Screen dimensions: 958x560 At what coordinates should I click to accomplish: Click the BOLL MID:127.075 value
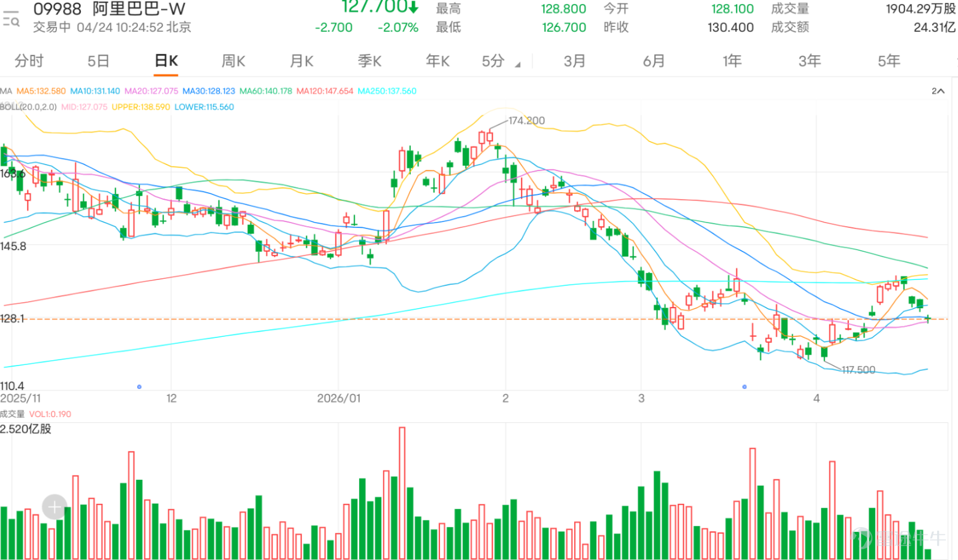point(84,107)
